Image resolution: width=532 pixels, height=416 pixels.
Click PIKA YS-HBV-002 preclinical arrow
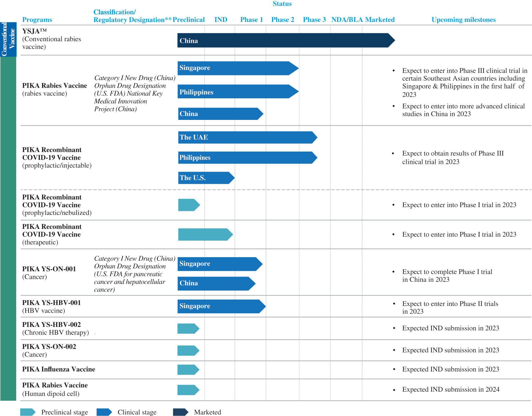(188, 329)
